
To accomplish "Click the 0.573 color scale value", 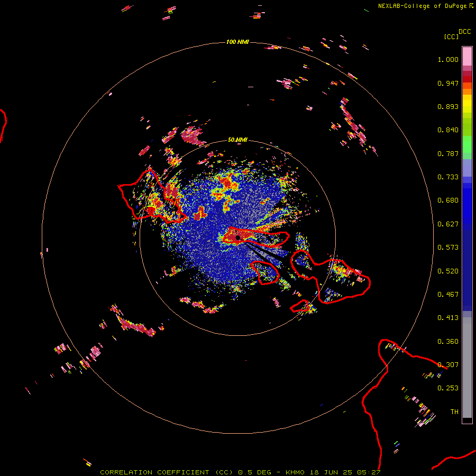I will (448, 248).
